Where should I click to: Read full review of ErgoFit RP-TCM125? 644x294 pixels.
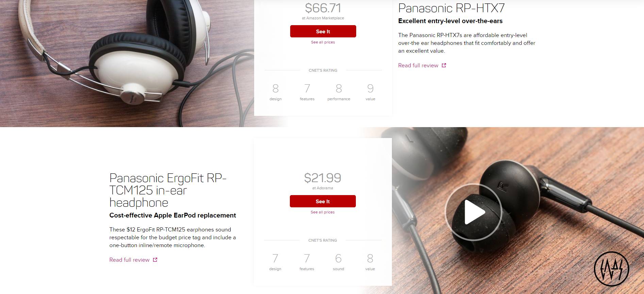click(129, 260)
